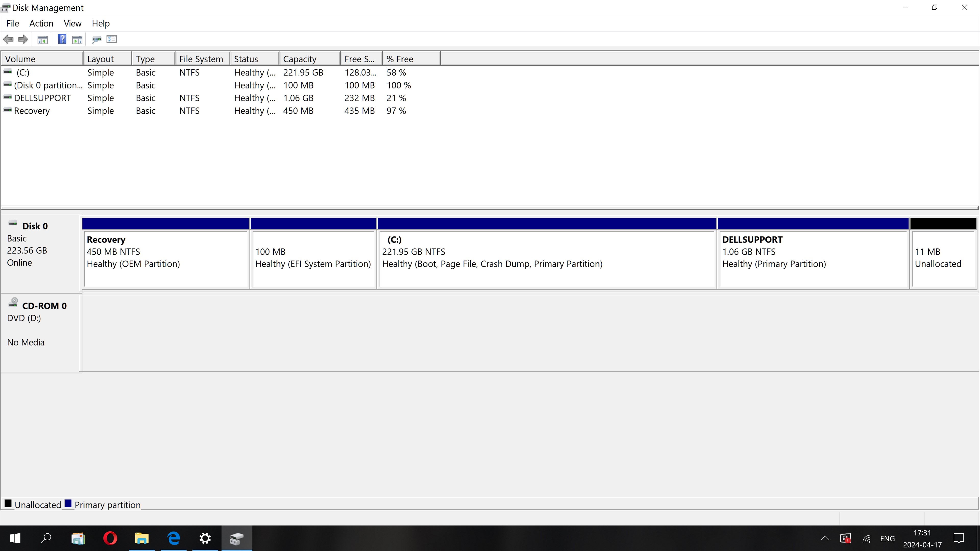Image resolution: width=980 pixels, height=551 pixels.
Task: Open the Opera browser from the taskbar
Action: (110, 538)
